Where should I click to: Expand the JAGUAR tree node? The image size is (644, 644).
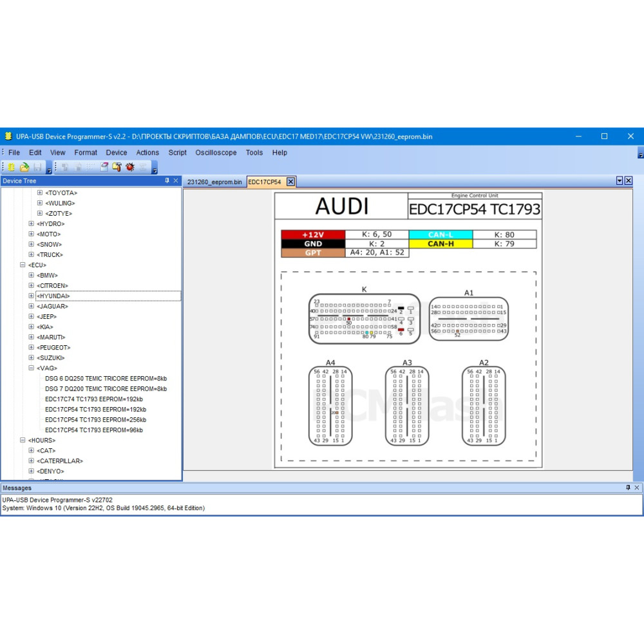[x=31, y=306]
